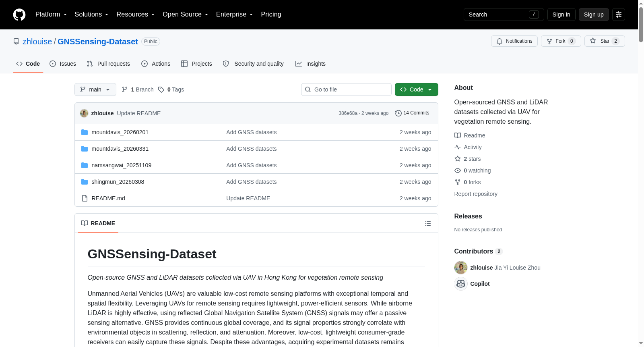Switch to the Issues tab
The image size is (644, 347).
63,64
